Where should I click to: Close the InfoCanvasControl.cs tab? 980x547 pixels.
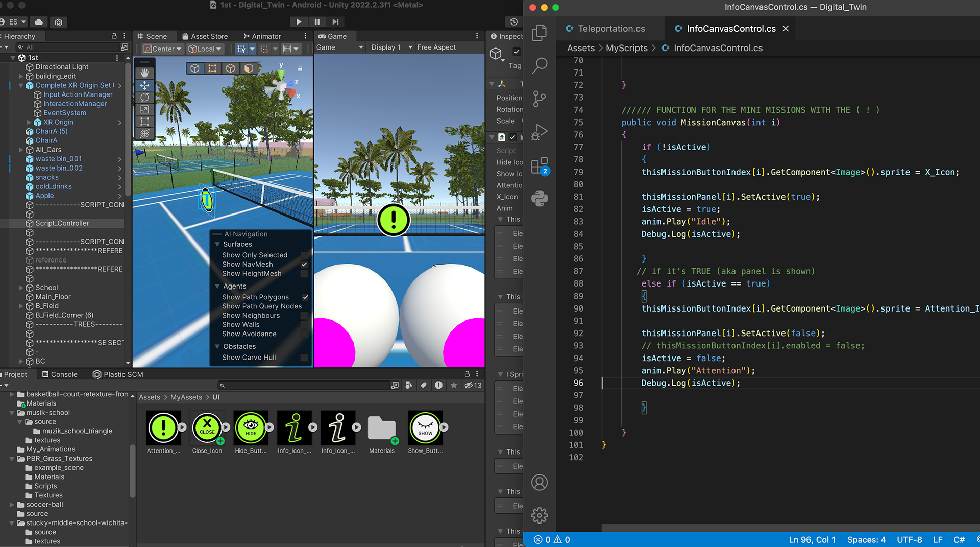pos(786,29)
